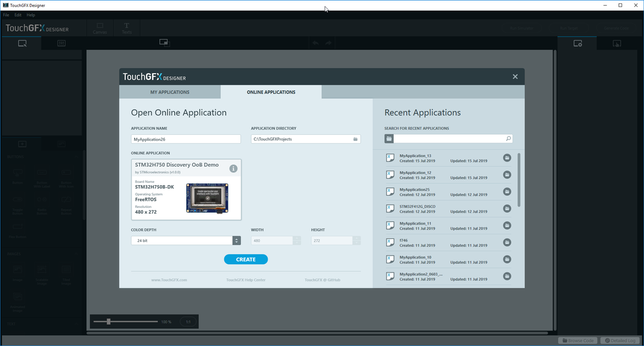Select f746 name text
The width and height of the screenshot is (644, 346).
coord(404,240)
